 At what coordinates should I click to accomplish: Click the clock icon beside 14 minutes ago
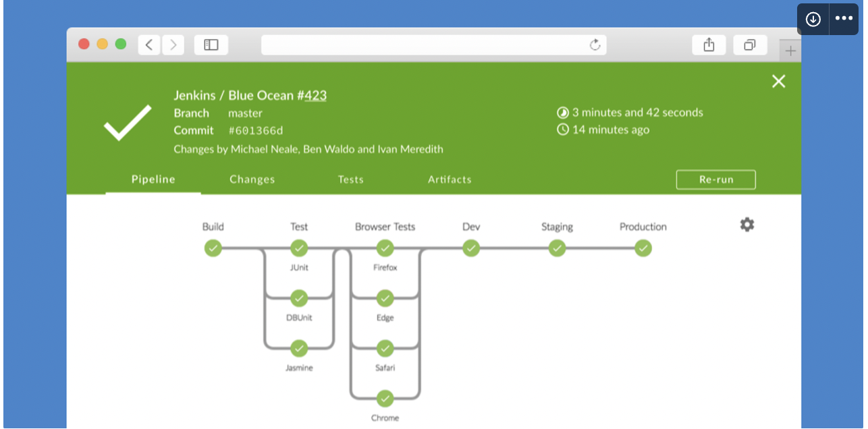[563, 130]
